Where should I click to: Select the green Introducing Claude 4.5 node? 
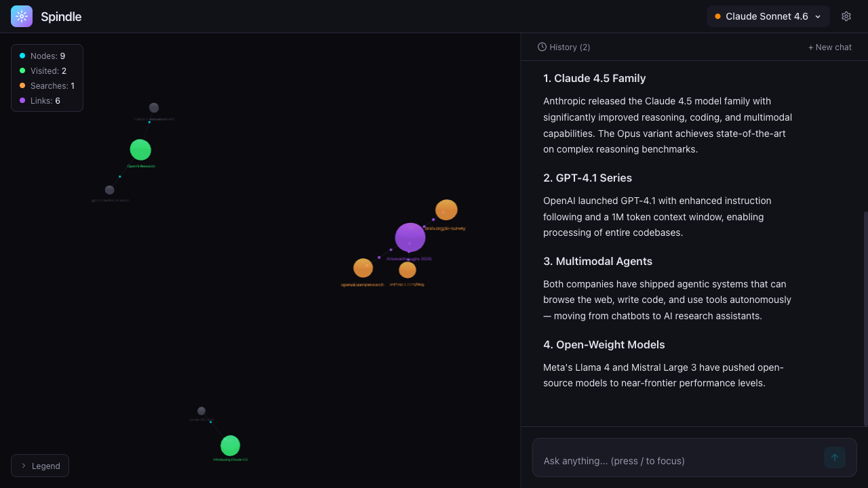(231, 446)
